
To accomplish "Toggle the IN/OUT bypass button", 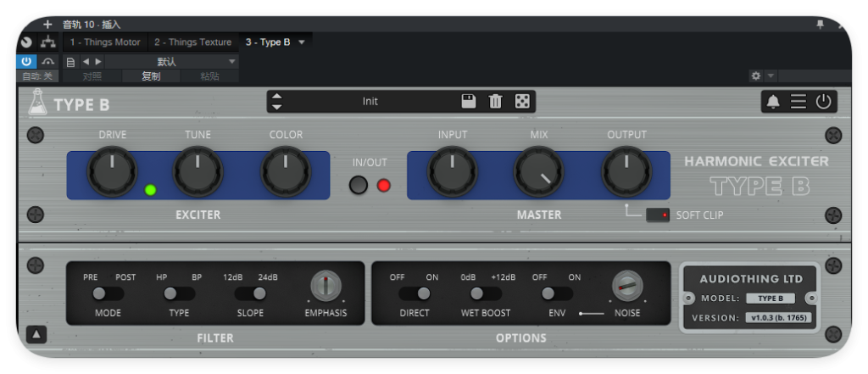I will pos(359,185).
